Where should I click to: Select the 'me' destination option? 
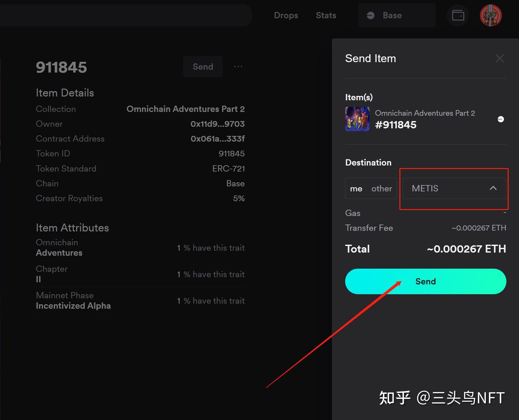[356, 189]
